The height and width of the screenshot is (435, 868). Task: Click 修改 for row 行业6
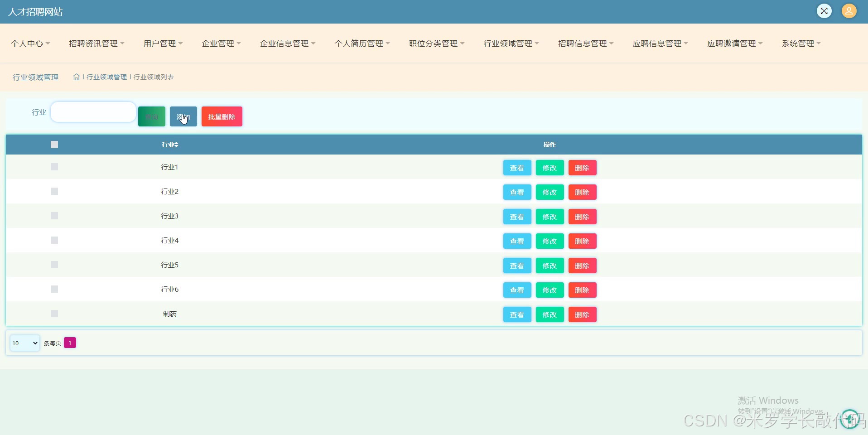point(550,290)
